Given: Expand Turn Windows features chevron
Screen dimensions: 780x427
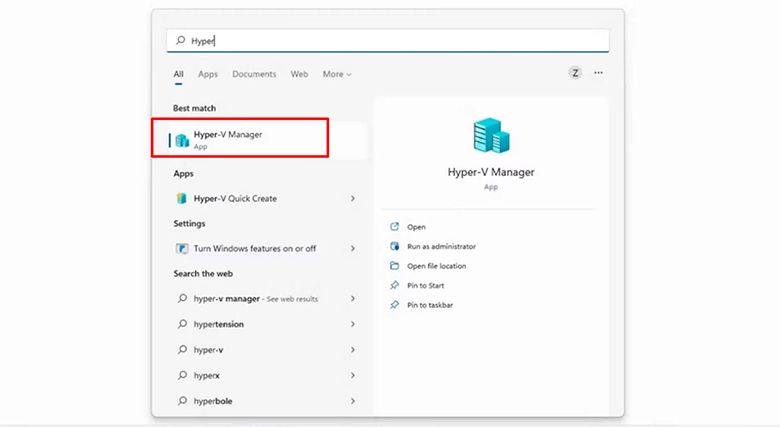Looking at the screenshot, I should click(353, 248).
